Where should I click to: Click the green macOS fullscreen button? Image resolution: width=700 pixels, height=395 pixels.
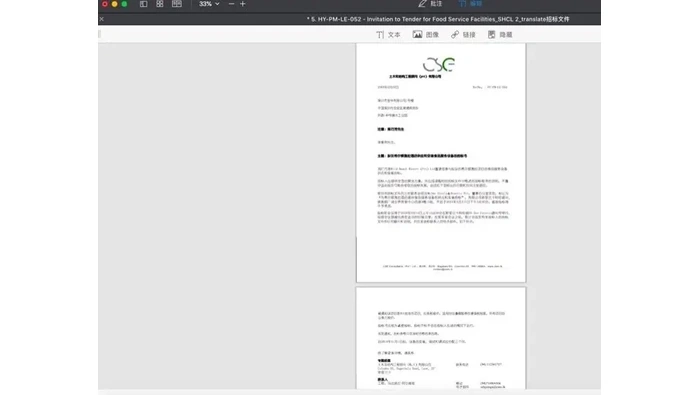(125, 4)
